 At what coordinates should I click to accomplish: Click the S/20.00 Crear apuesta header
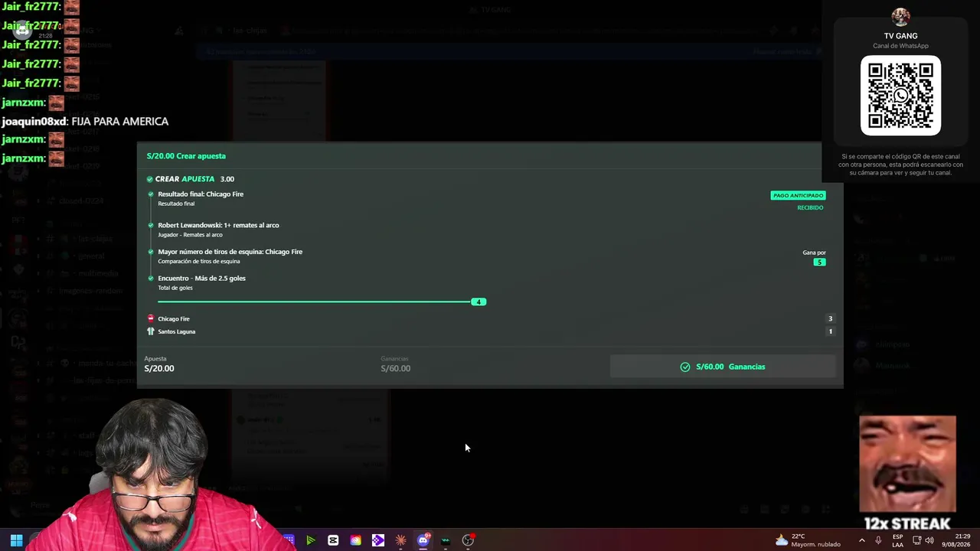coord(186,156)
